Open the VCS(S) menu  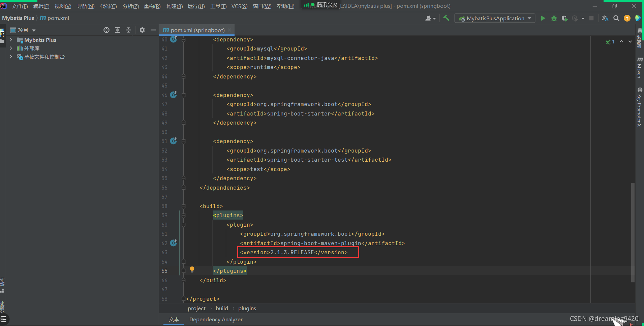239,6
